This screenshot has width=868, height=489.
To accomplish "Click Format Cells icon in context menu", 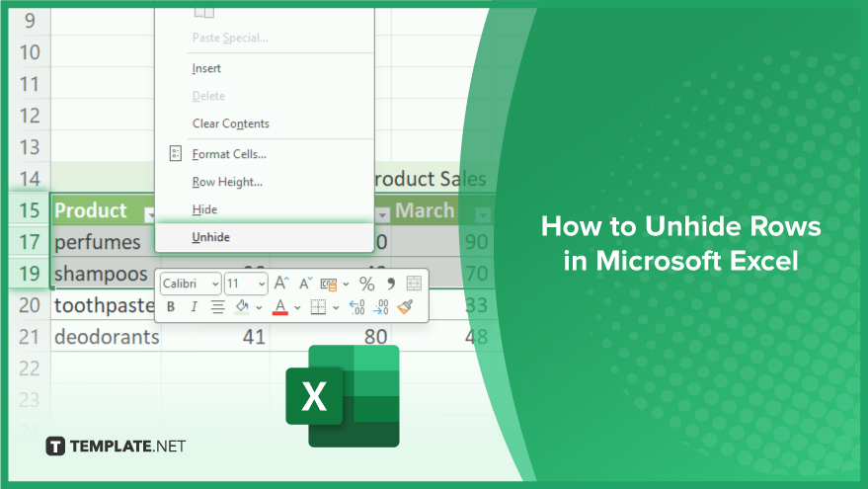I will 175,153.
